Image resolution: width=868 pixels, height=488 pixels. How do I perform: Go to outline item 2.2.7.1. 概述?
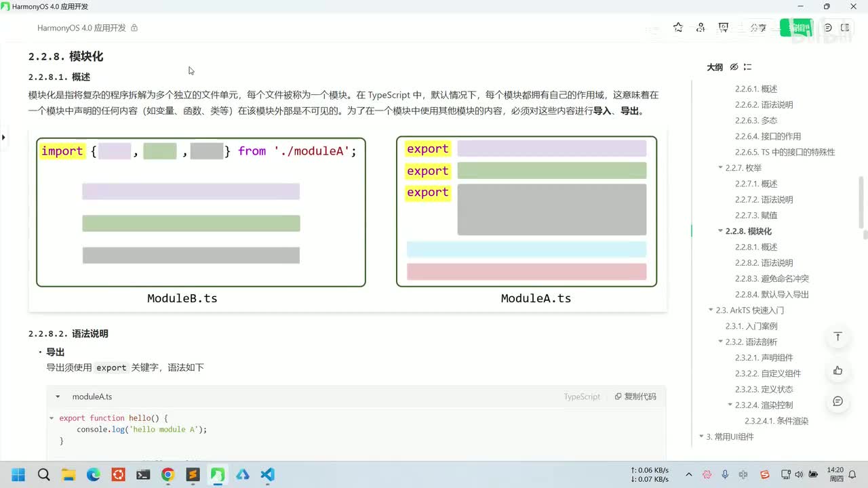[756, 184]
